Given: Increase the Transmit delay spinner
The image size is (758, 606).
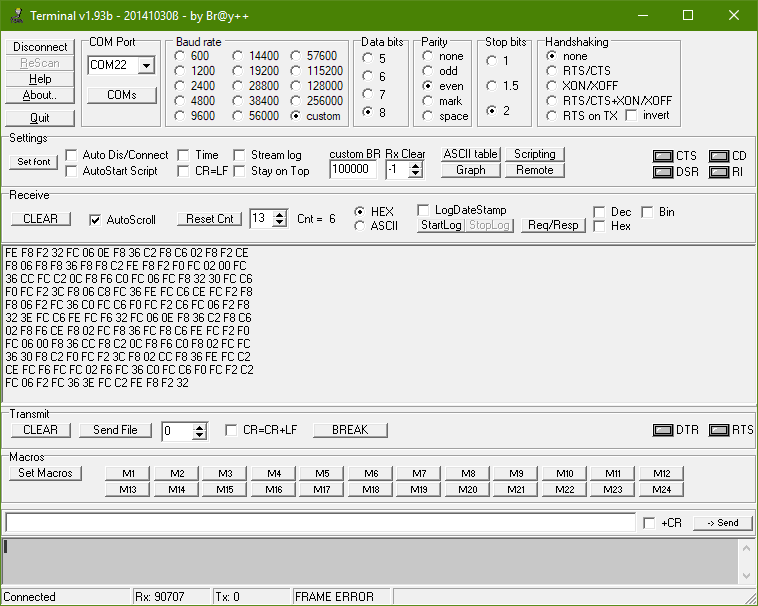Looking at the screenshot, I should coord(199,428).
